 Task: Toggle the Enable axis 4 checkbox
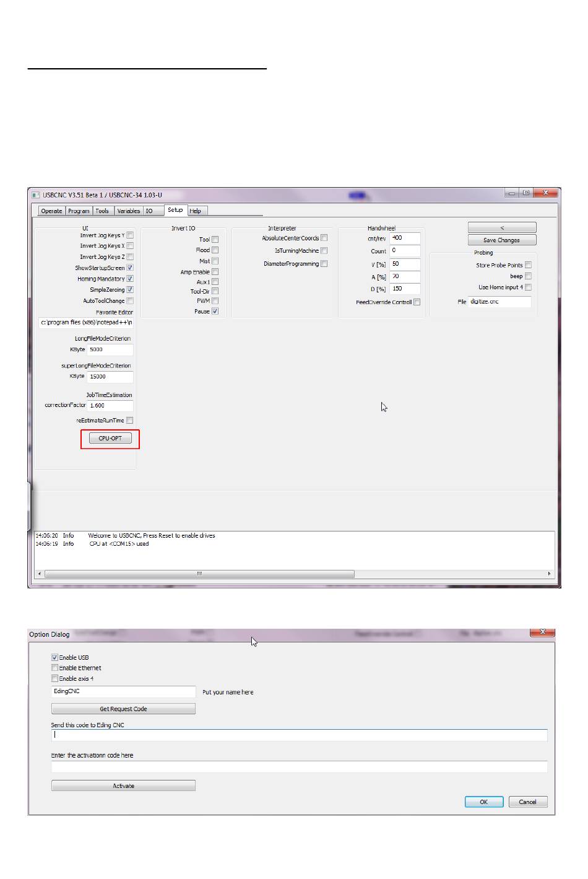(x=55, y=678)
